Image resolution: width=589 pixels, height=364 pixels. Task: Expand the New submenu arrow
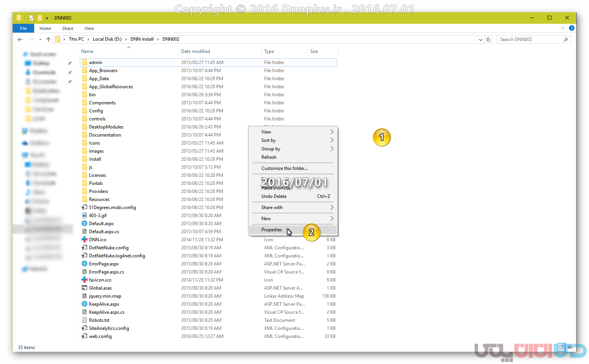coord(332,219)
